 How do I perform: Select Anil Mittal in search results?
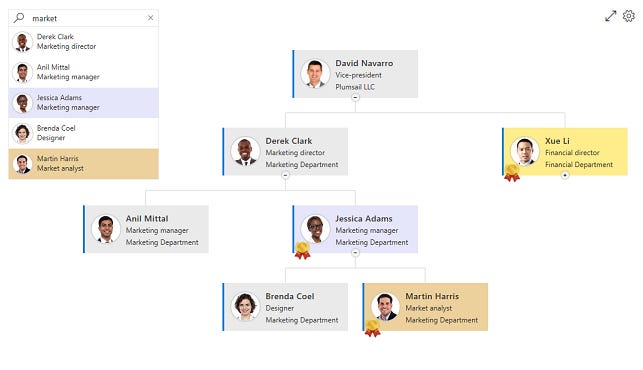[84, 72]
